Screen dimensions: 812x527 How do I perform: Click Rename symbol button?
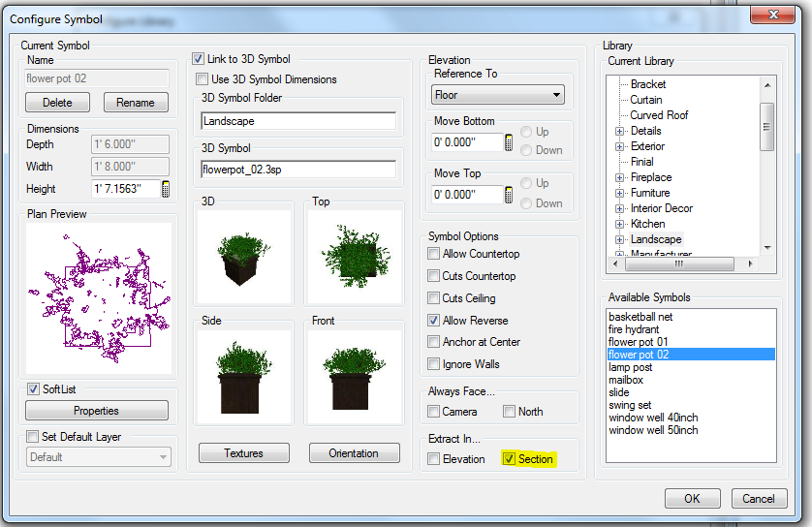[x=136, y=103]
